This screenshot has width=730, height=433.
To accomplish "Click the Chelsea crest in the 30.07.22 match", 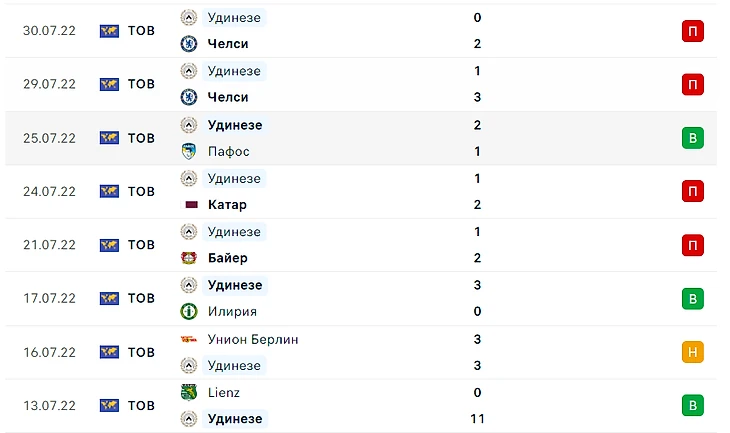I will [188, 44].
